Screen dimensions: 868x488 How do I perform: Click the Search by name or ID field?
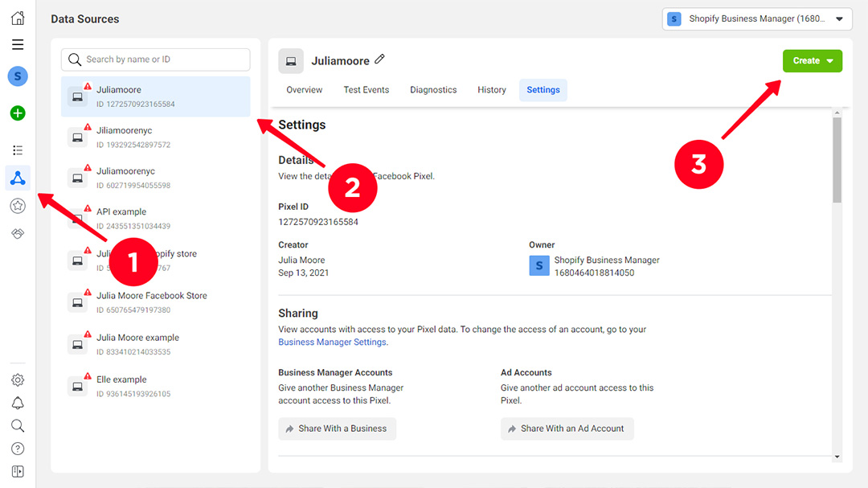(156, 59)
